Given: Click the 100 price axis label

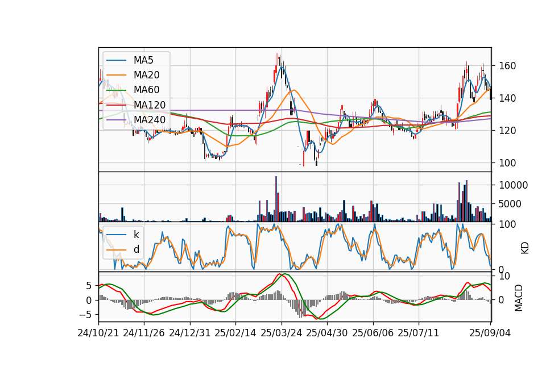Looking at the screenshot, I should point(507,163).
